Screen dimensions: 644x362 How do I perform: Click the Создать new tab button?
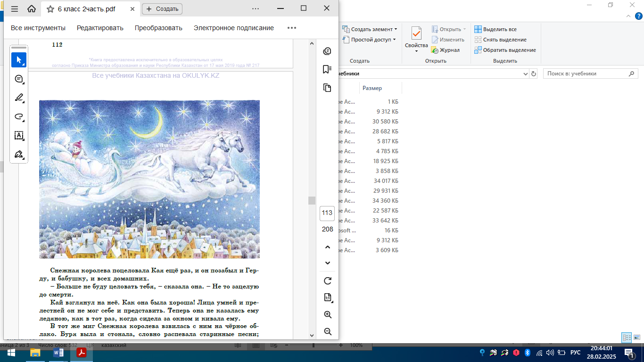point(162,9)
